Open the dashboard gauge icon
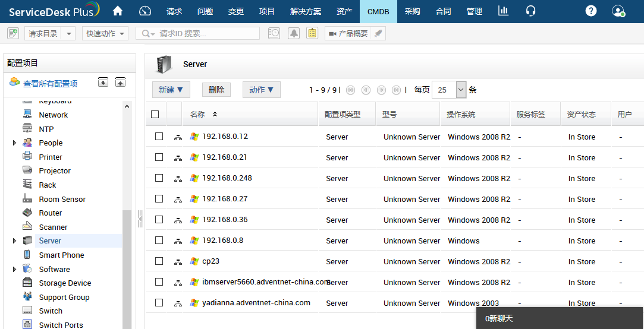 tap(145, 11)
